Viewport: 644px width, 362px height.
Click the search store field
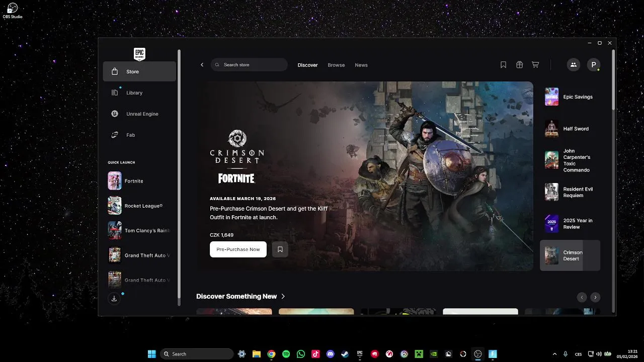pos(249,65)
